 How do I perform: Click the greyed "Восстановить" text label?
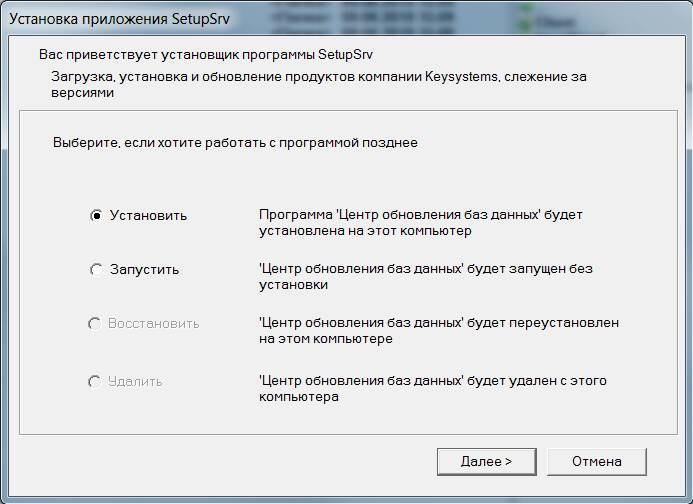(154, 323)
